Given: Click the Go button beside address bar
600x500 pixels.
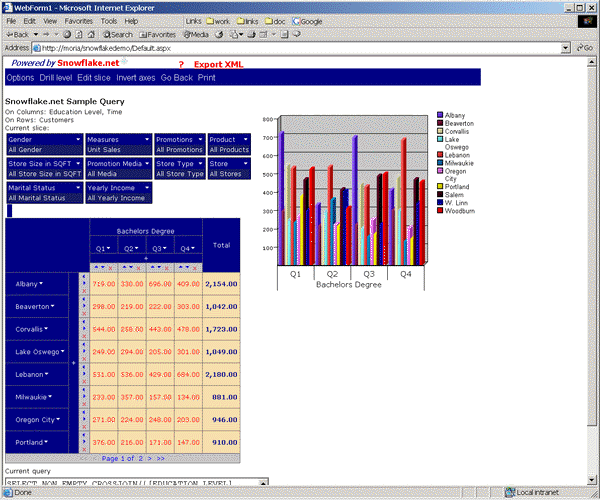Looking at the screenshot, I should click(585, 48).
